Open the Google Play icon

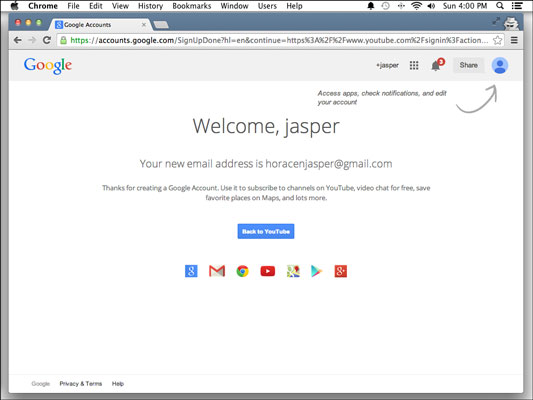(316, 271)
